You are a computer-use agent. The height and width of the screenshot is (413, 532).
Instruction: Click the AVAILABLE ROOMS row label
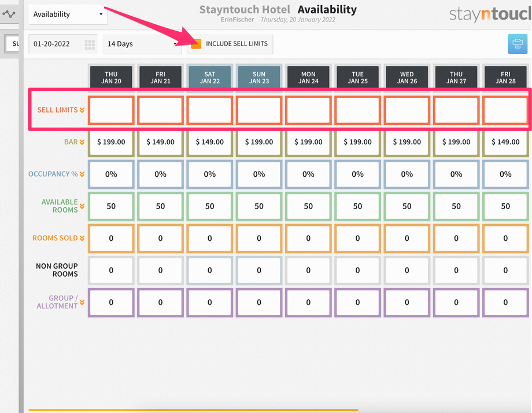[60, 206]
